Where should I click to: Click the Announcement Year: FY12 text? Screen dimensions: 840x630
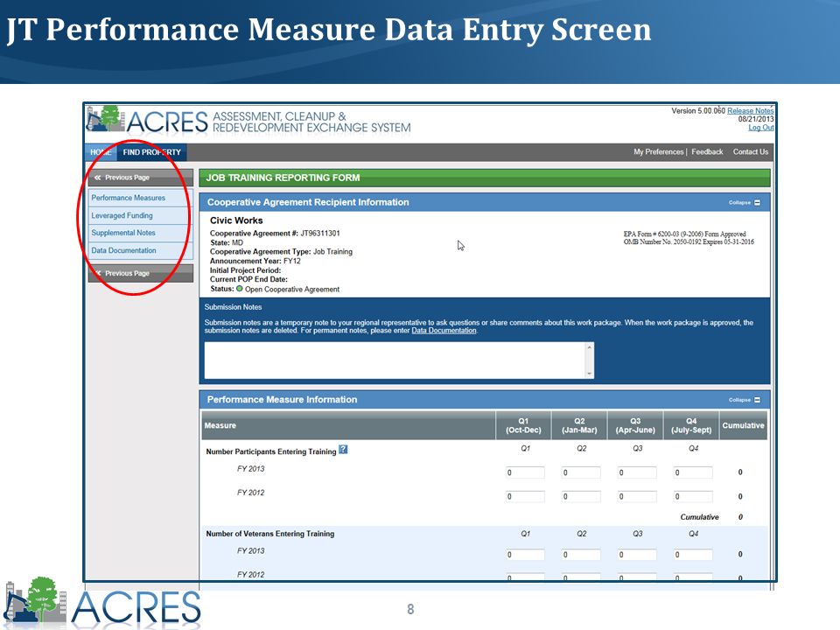[x=255, y=261]
